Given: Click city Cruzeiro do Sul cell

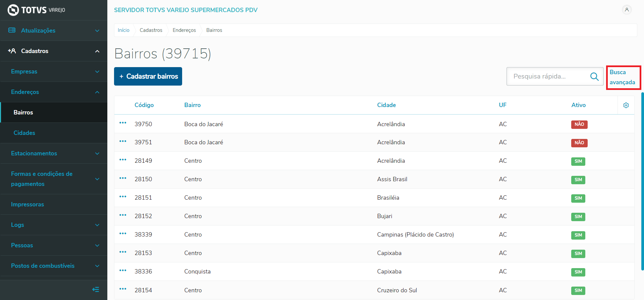Looking at the screenshot, I should pyautogui.click(x=397, y=290).
